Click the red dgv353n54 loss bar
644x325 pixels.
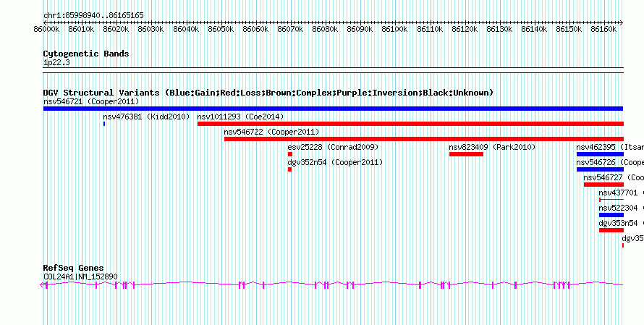point(611,230)
